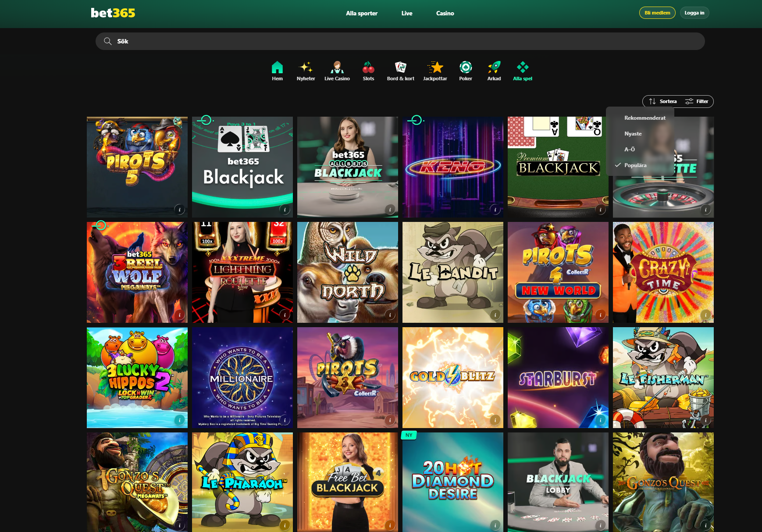Open the Arkad rocket category
The height and width of the screenshot is (532, 762).
pos(494,71)
